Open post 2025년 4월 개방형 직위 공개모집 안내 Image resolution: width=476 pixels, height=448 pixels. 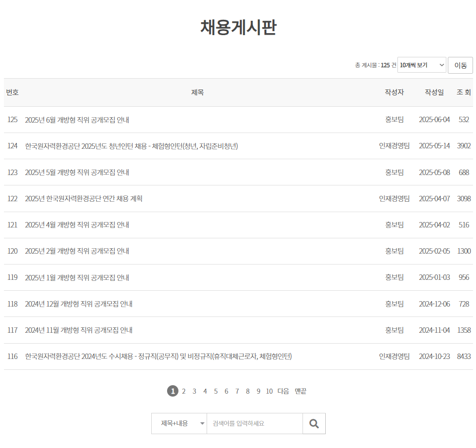77,225
